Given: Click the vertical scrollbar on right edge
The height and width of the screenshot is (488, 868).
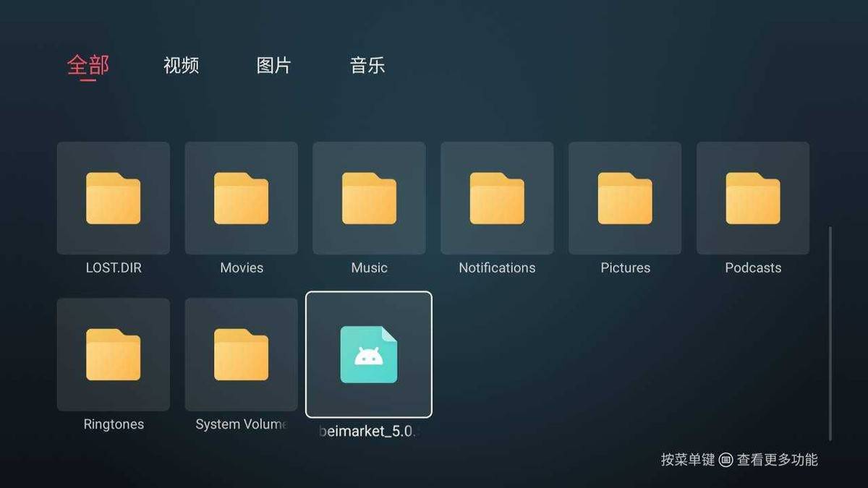Looking at the screenshot, I should coord(830,333).
